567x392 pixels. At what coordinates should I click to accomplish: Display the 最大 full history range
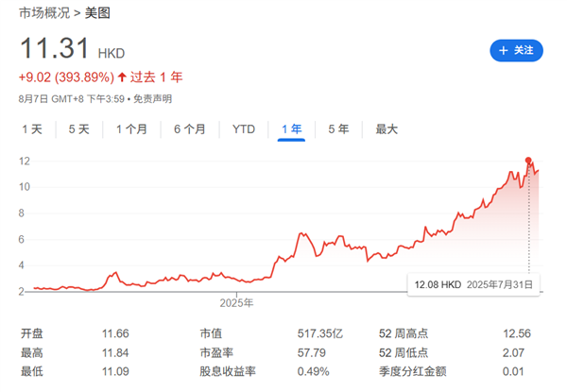[x=387, y=129]
